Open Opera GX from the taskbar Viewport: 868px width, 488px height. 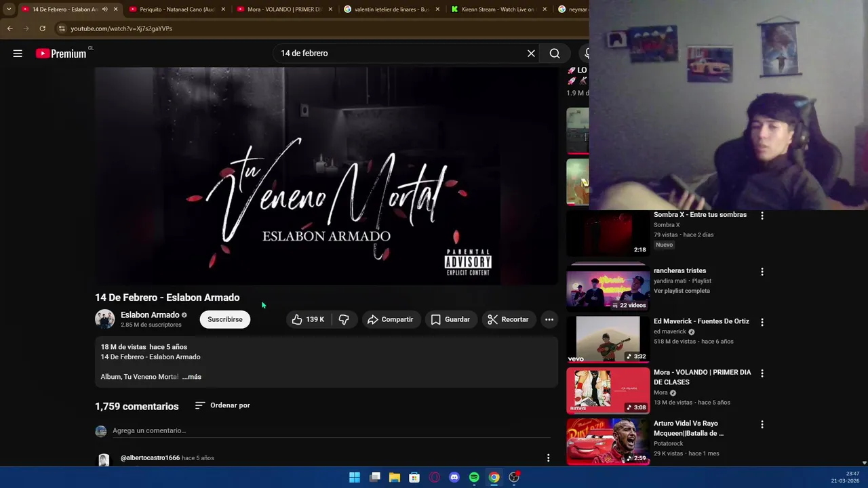coord(435,477)
